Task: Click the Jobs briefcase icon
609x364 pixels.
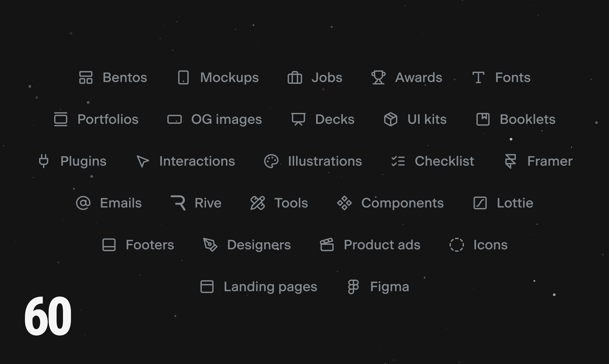Action: [x=295, y=77]
